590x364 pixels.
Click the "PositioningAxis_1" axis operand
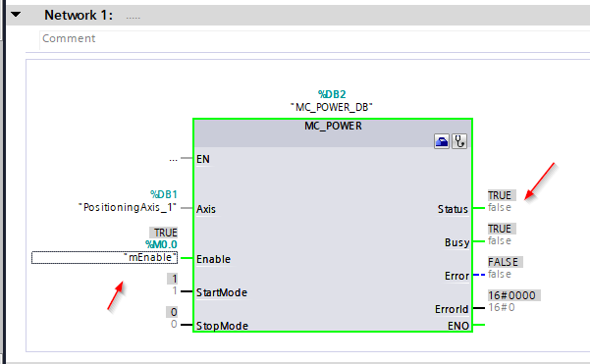point(128,207)
